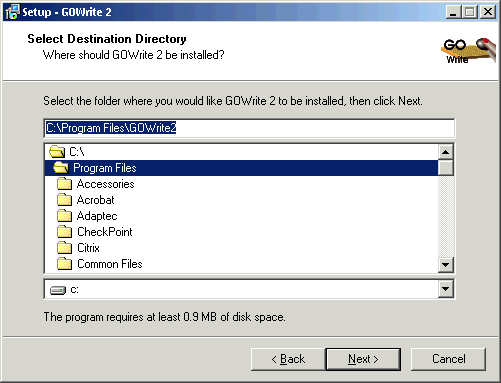
Task: Click the Citrix folder icon
Action: [x=64, y=248]
